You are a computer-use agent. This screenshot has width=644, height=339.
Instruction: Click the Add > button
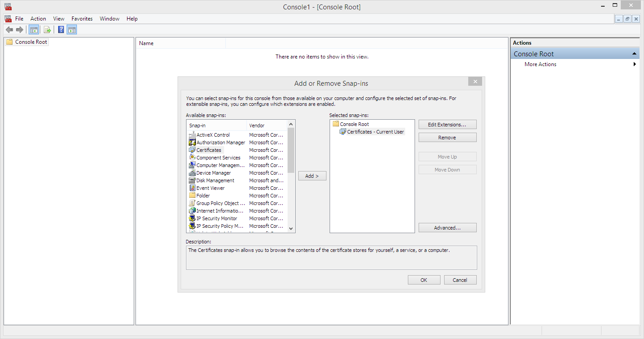(312, 176)
